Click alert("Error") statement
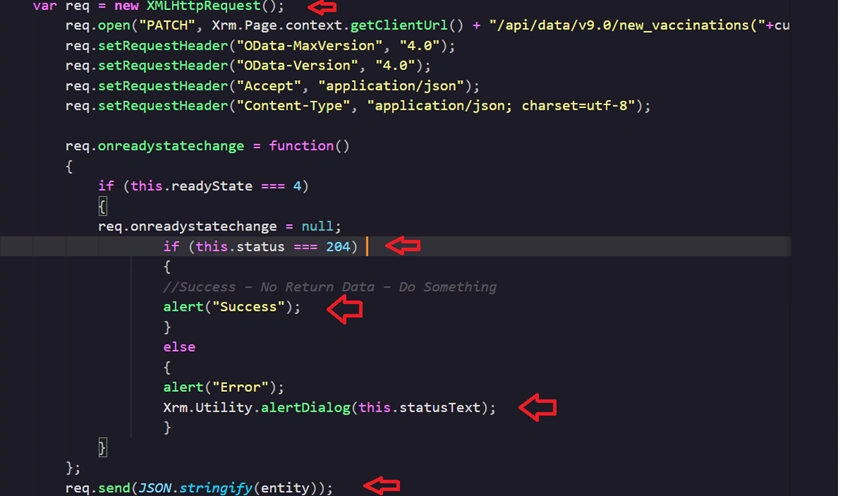The width and height of the screenshot is (850, 496). 223,387
